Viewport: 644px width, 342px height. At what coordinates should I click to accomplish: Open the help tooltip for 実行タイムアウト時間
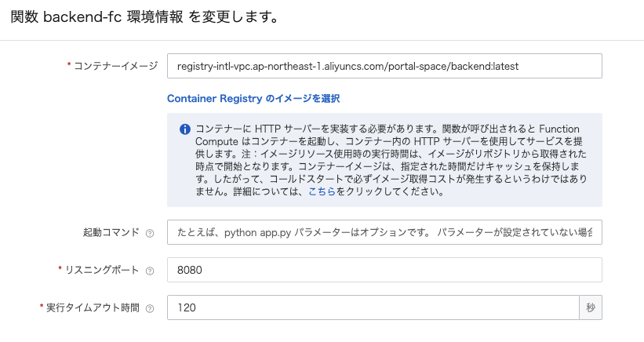pos(150,308)
